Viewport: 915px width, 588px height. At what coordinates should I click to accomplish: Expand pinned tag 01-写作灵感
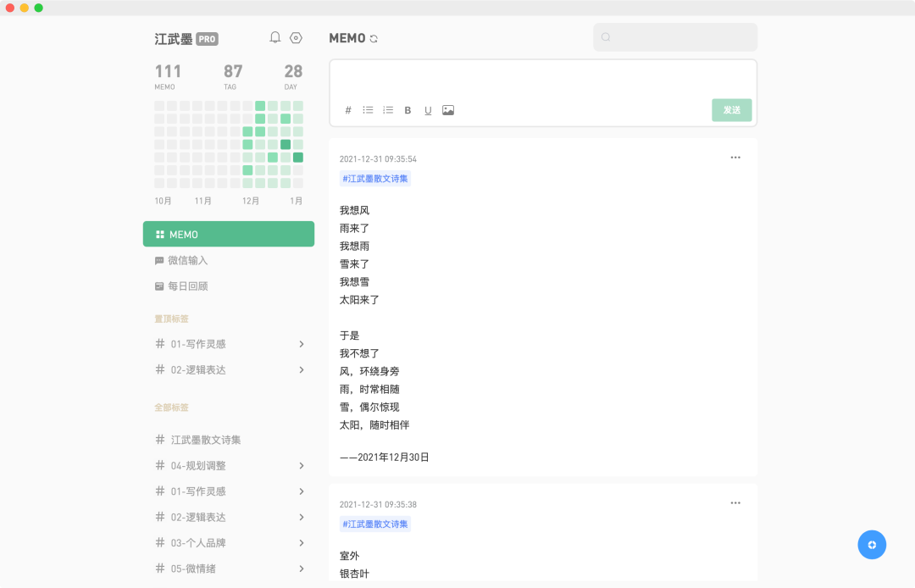[x=302, y=344]
